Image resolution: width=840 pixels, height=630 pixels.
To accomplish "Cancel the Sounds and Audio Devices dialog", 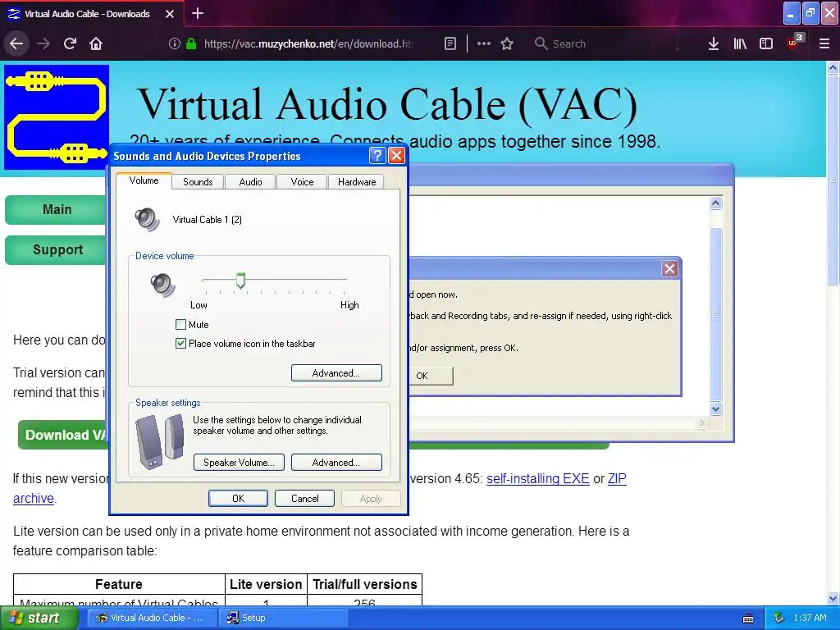I will coord(304,498).
